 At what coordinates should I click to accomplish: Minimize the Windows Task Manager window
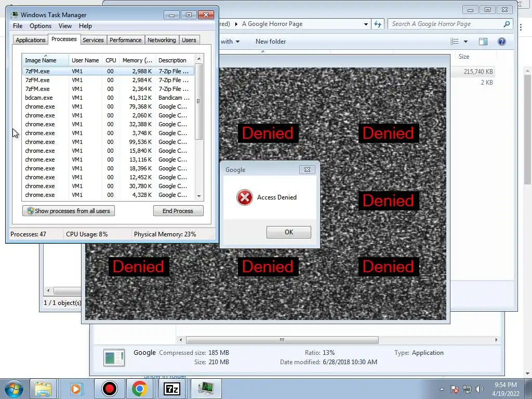click(171, 15)
